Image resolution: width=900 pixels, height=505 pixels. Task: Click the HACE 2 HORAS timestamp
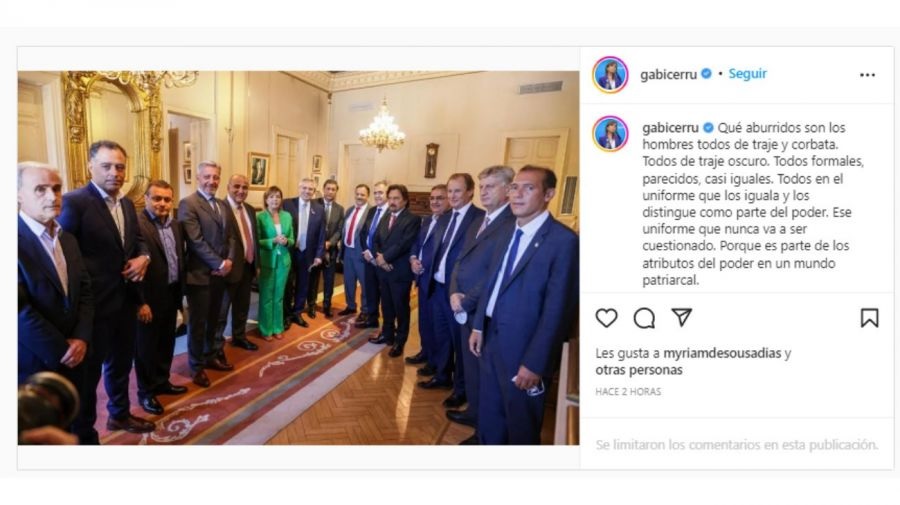pyautogui.click(x=628, y=391)
